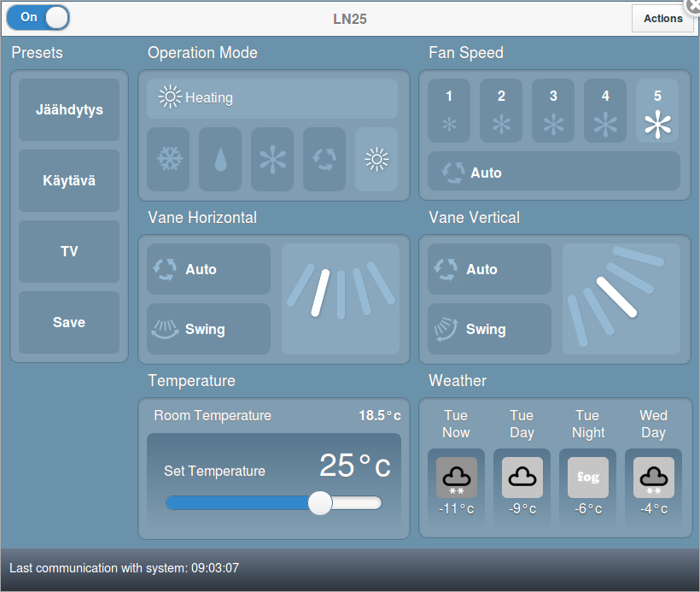The width and height of the screenshot is (700, 592).
Task: Select the cooling snowflake operation mode
Action: coord(168,160)
